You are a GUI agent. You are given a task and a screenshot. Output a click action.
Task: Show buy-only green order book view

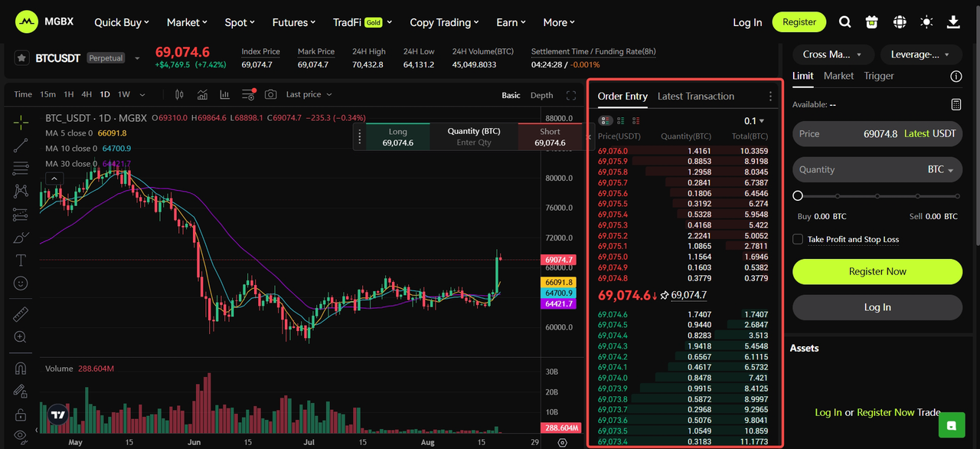pos(621,121)
